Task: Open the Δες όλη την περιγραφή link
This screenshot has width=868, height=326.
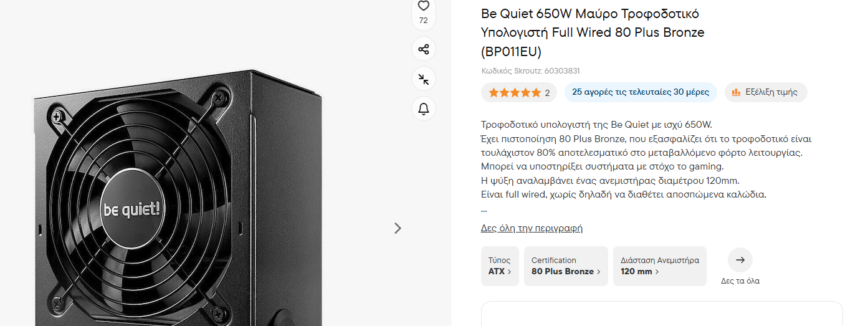Action: pyautogui.click(x=532, y=228)
